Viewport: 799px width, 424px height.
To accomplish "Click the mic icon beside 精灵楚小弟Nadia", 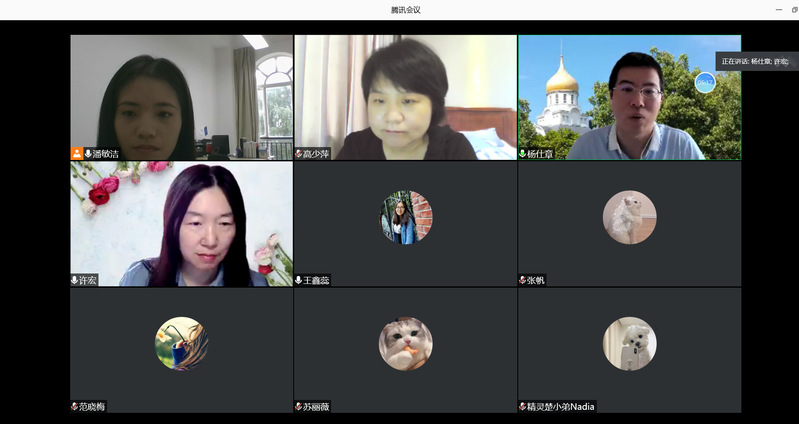I will click(523, 407).
